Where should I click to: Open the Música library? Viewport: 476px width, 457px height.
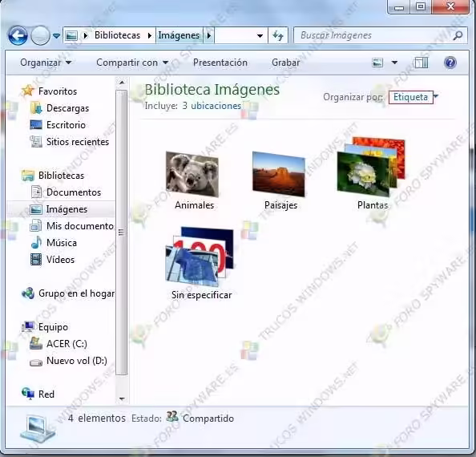[54, 243]
